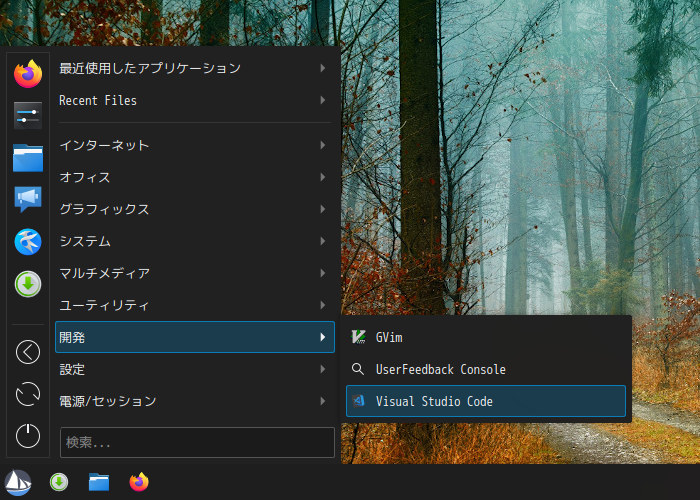Image resolution: width=700 pixels, height=500 pixels.
Task: Open the file manager folder icon in sidebar
Action: pyautogui.click(x=28, y=158)
